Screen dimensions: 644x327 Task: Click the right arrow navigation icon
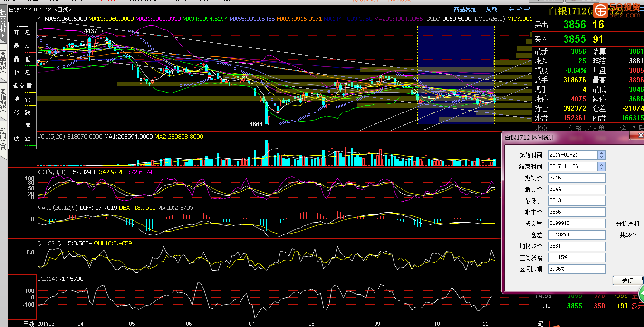[519, 9]
